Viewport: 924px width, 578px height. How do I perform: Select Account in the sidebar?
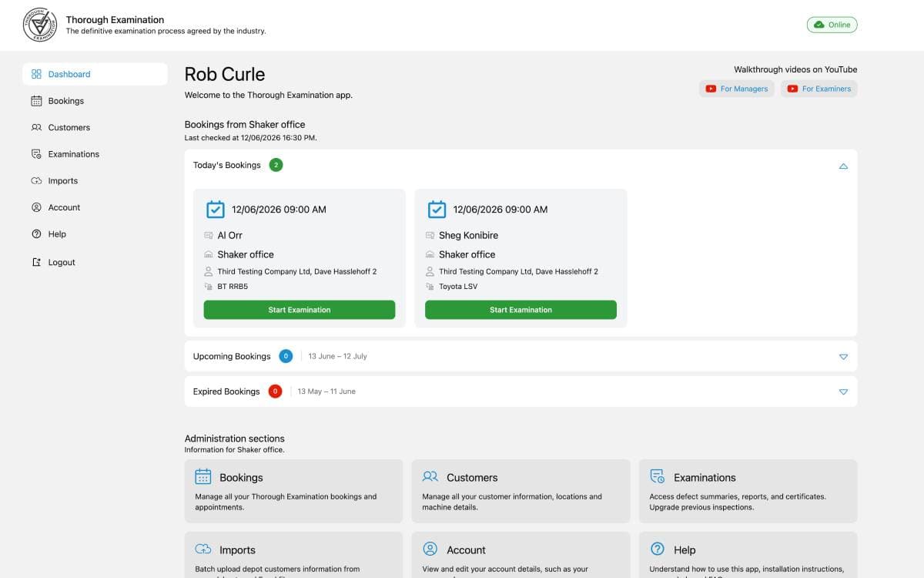[95, 207]
